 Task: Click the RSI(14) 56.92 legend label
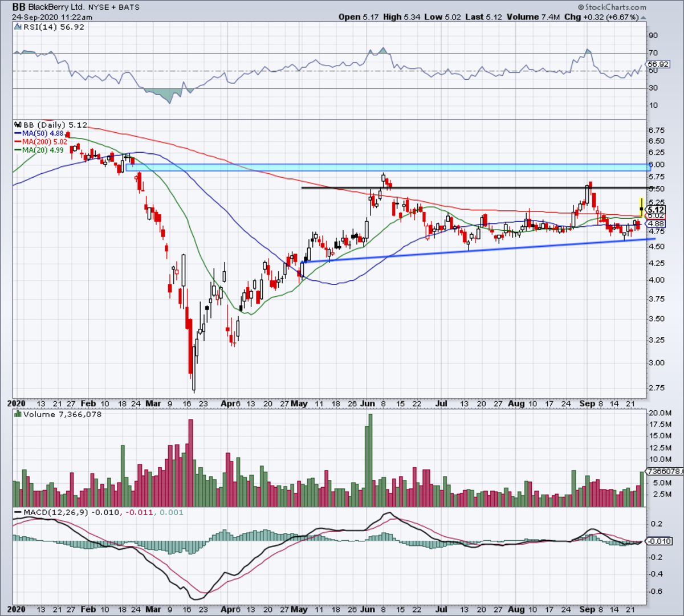pos(49,27)
